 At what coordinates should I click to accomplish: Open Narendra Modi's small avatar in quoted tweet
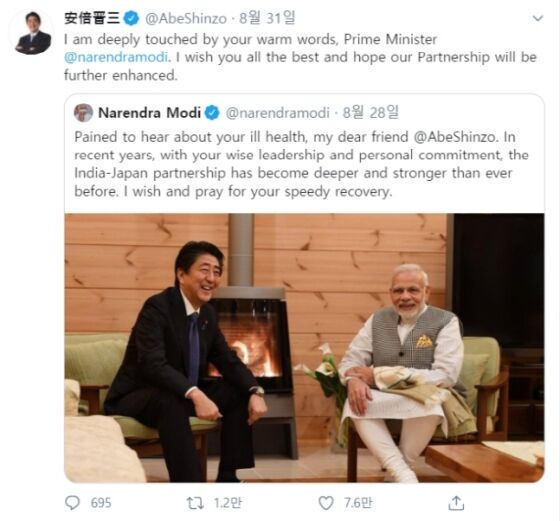click(x=83, y=113)
